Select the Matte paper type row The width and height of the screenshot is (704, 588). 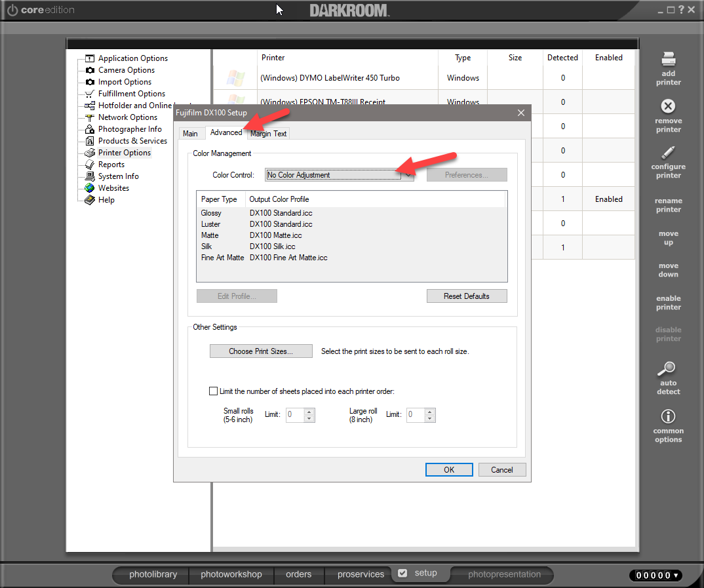pos(210,235)
